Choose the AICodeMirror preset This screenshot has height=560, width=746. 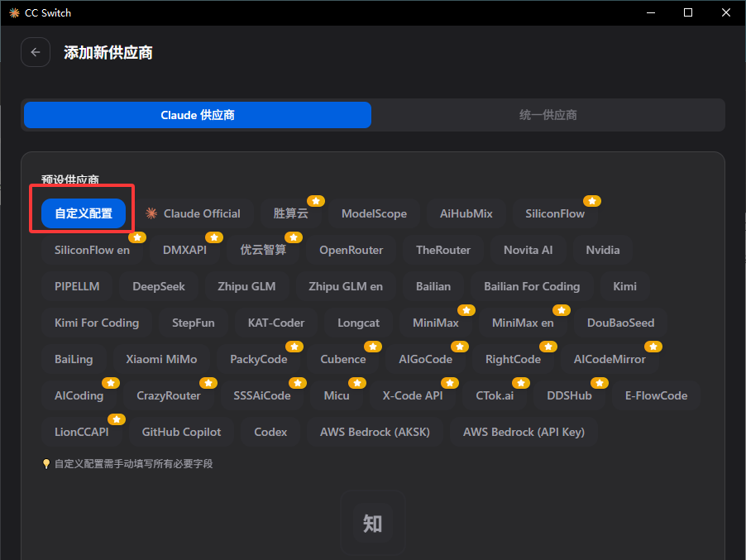[610, 359]
